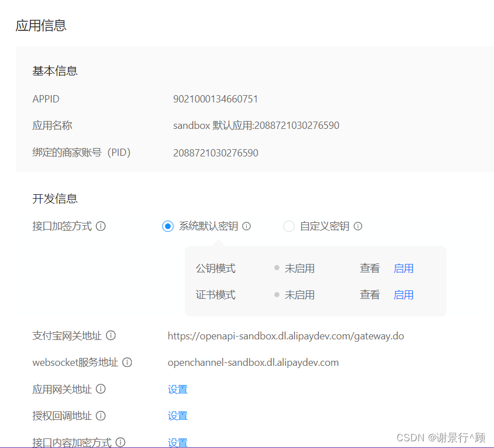
Task: Click the 接口加签方式 field label
Action: pyautogui.click(x=62, y=226)
